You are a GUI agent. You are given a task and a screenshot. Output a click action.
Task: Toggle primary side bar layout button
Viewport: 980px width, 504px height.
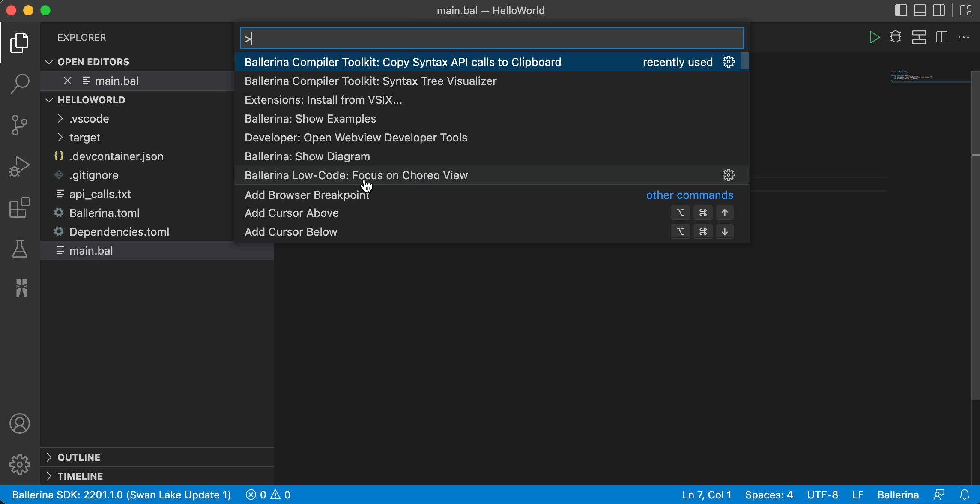click(x=901, y=10)
